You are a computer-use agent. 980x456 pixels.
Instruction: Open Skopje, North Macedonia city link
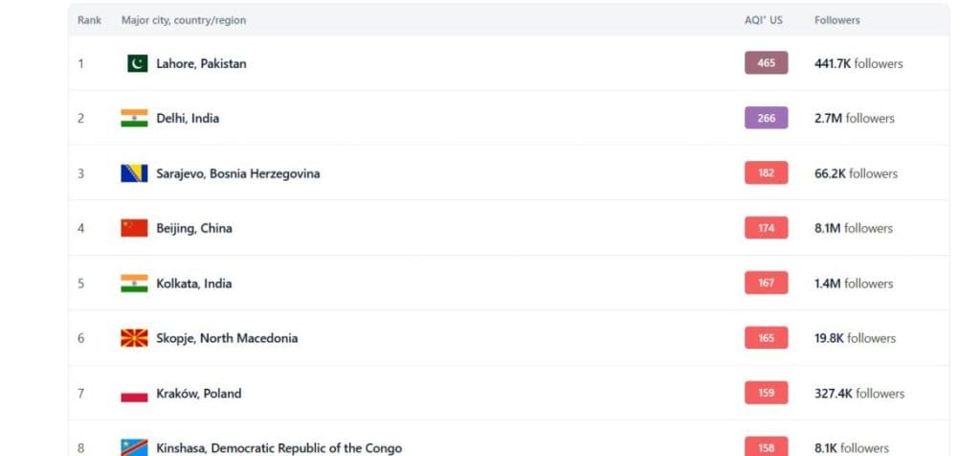[x=227, y=339]
